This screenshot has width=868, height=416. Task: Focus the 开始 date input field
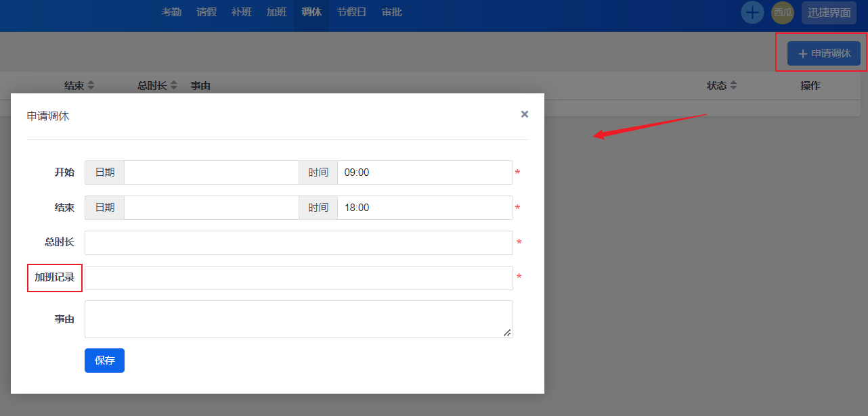[211, 172]
